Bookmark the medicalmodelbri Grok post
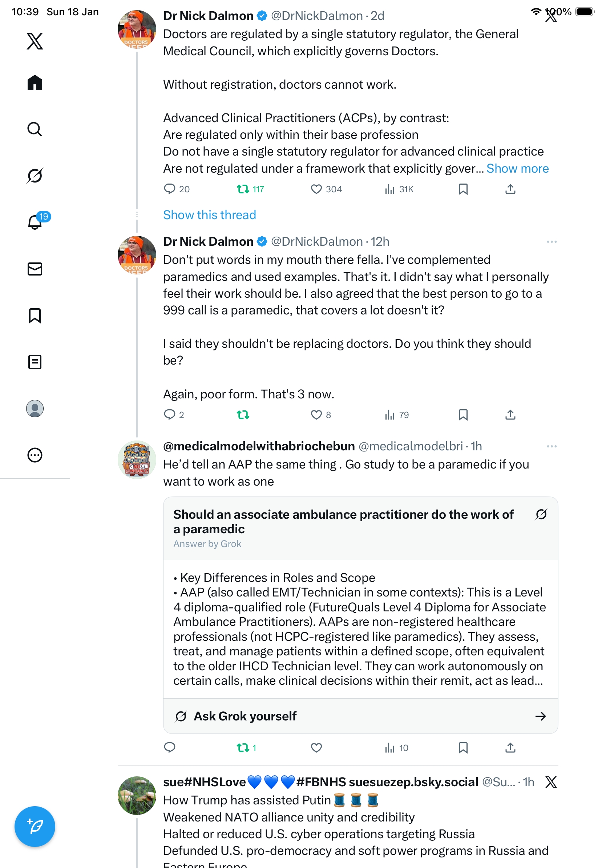The width and height of the screenshot is (606, 868). 463,747
